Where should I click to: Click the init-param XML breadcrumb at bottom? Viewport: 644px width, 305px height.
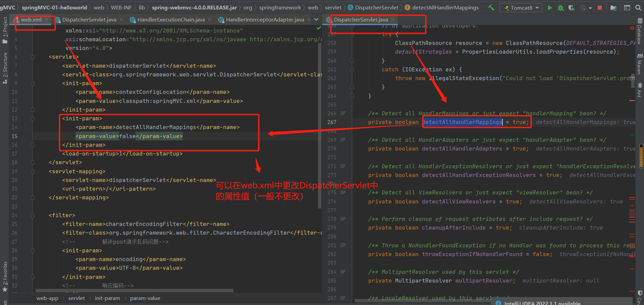tap(107, 298)
